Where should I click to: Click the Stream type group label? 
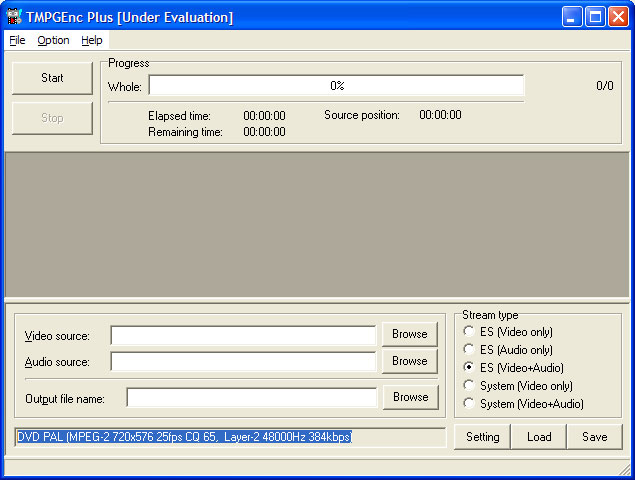[x=490, y=315]
